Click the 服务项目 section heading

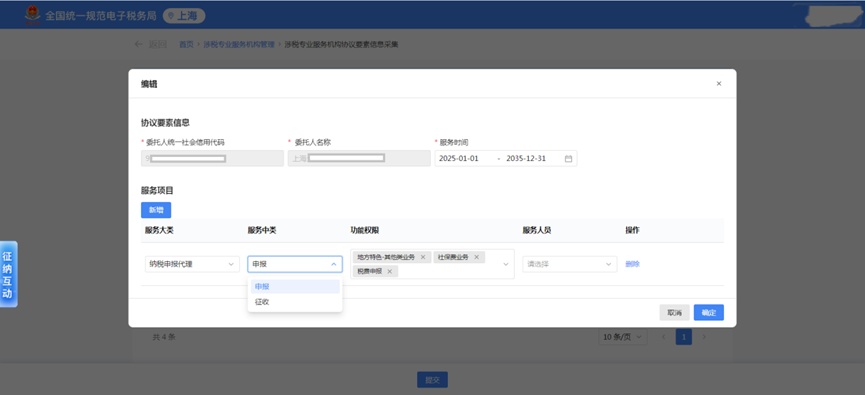click(157, 190)
